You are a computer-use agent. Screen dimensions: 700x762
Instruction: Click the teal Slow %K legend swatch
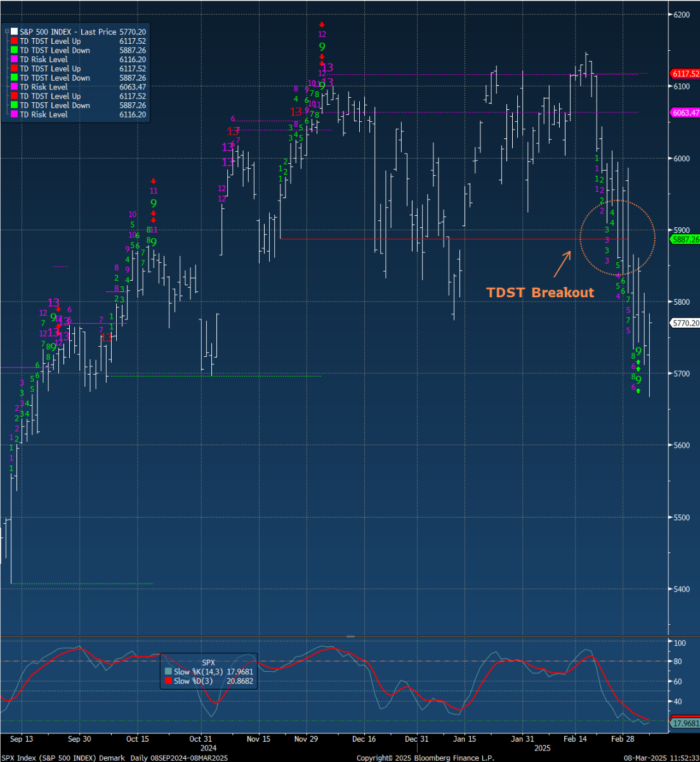point(168,672)
